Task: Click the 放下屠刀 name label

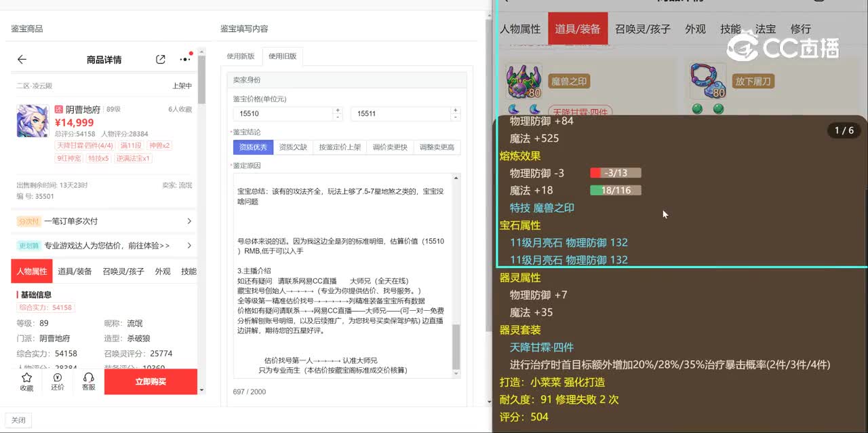Action: coord(754,81)
